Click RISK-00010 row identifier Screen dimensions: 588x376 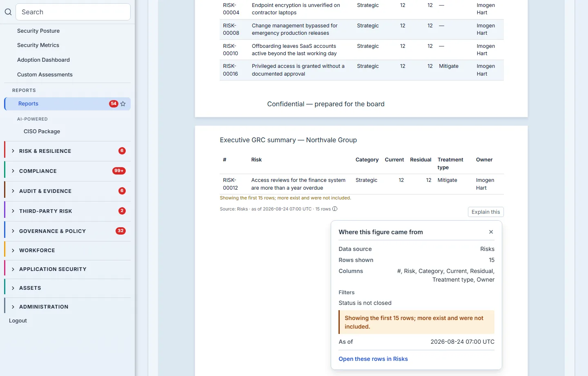pos(231,50)
